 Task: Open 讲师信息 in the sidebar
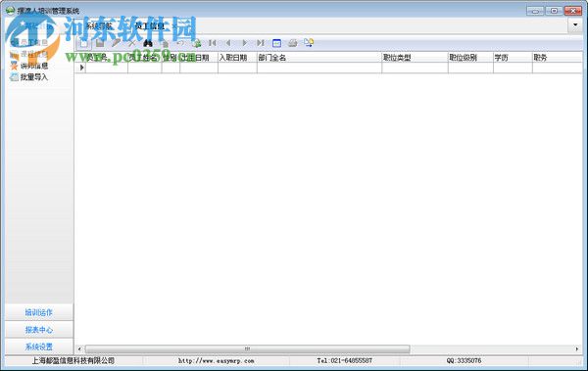pos(29,66)
